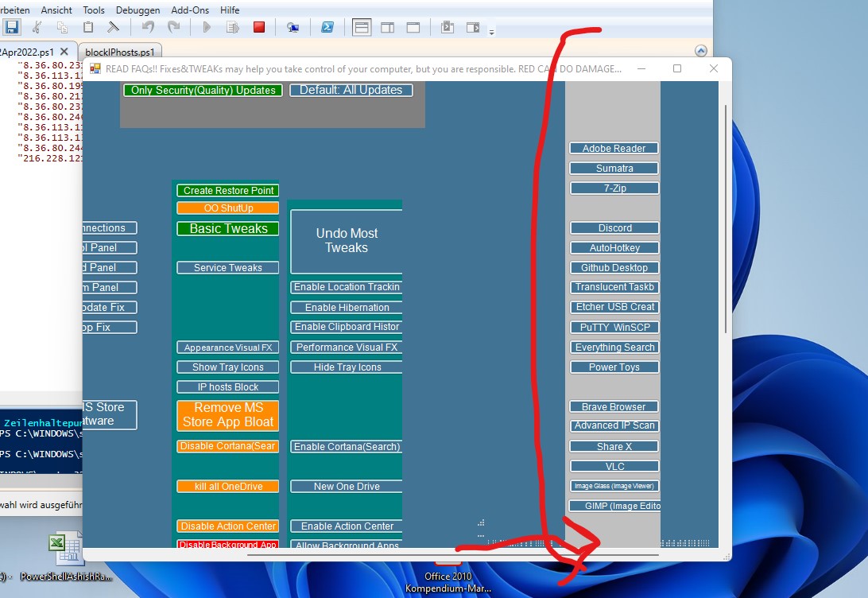
Task: Click the Brave Browser button
Action: click(x=614, y=407)
